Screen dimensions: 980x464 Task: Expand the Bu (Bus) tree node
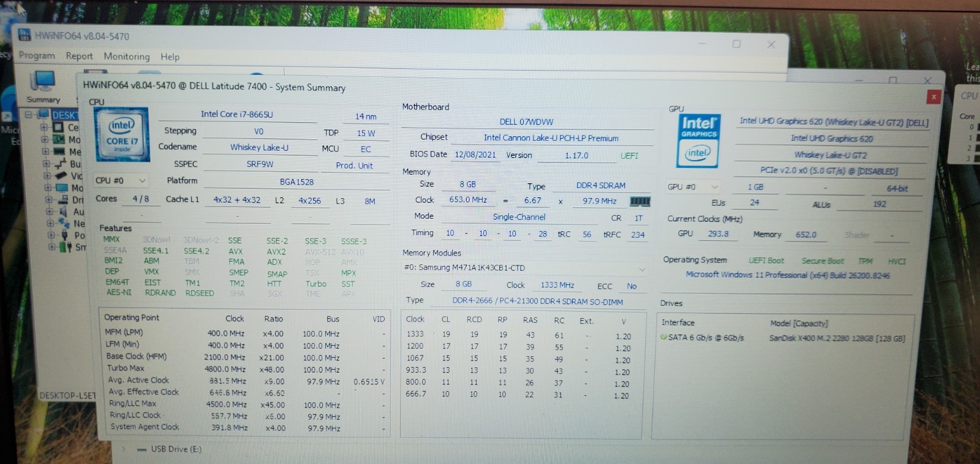click(x=47, y=164)
